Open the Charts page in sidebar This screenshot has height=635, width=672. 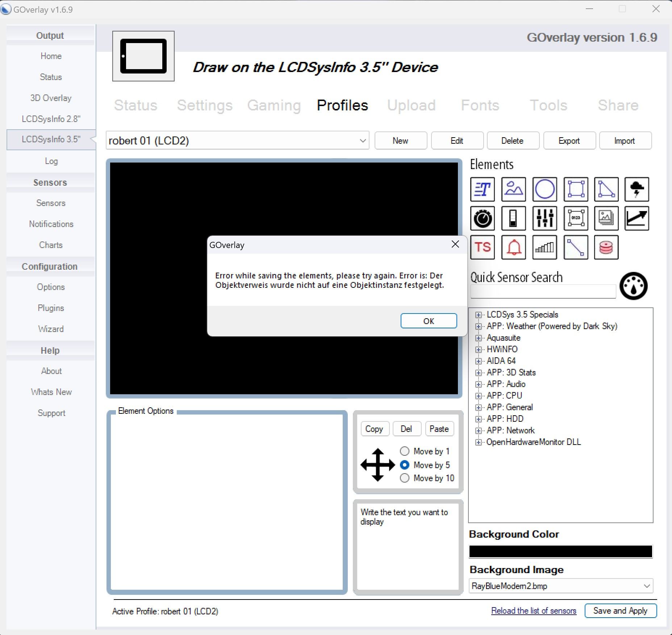coord(51,245)
